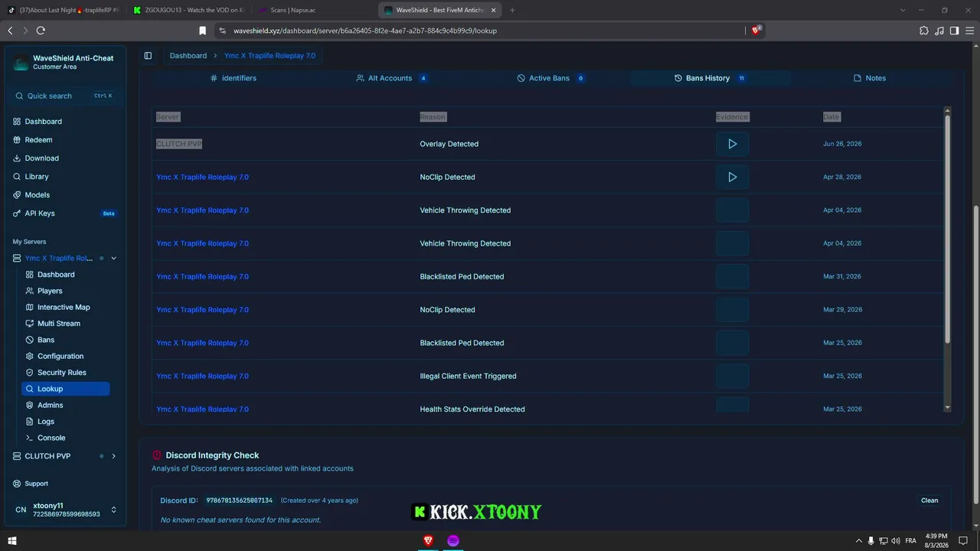Open the Admins page
This screenshot has height=551, width=980.
pyautogui.click(x=51, y=405)
